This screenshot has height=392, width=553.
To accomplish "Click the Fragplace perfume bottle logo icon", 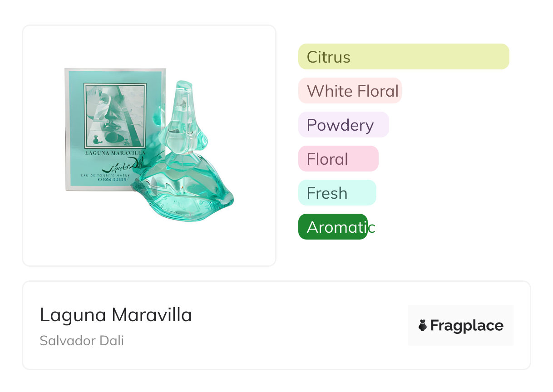I will (x=423, y=325).
